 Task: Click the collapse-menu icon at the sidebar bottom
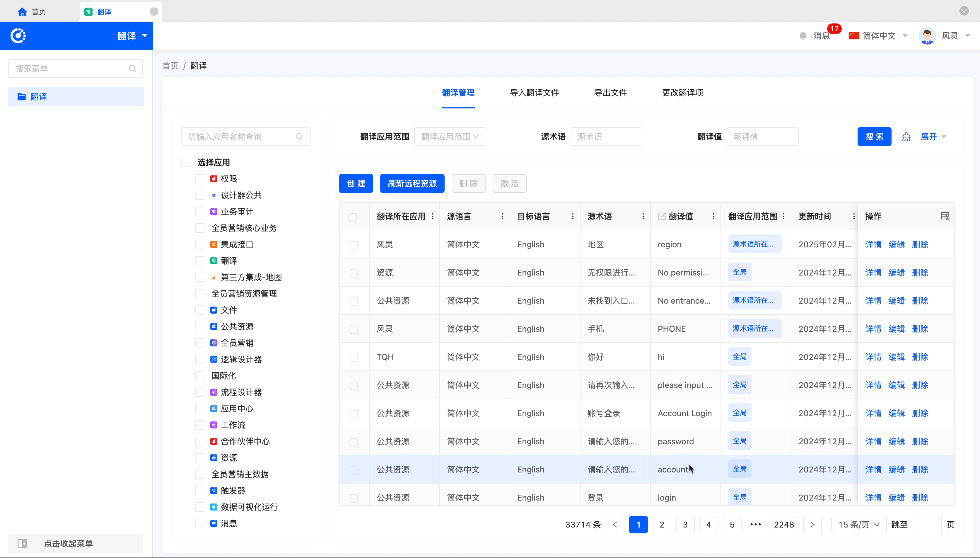pos(22,543)
